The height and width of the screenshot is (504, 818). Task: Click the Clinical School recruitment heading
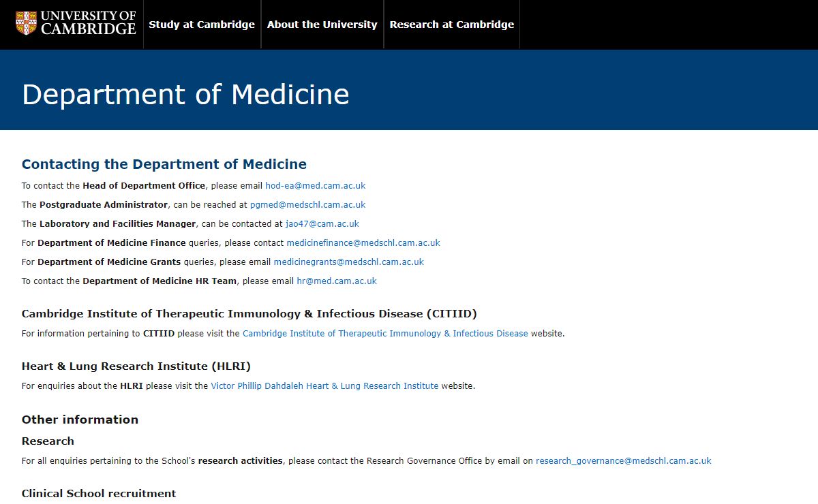(x=99, y=493)
